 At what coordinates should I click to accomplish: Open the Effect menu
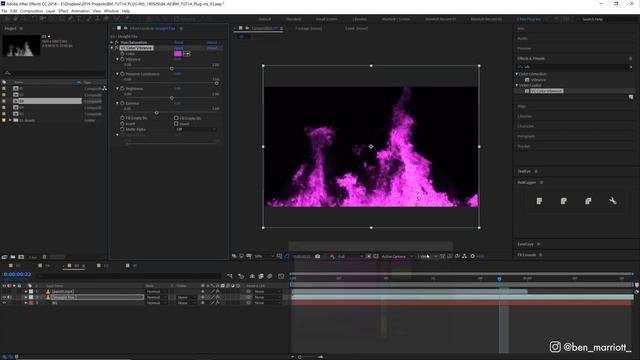pos(63,11)
